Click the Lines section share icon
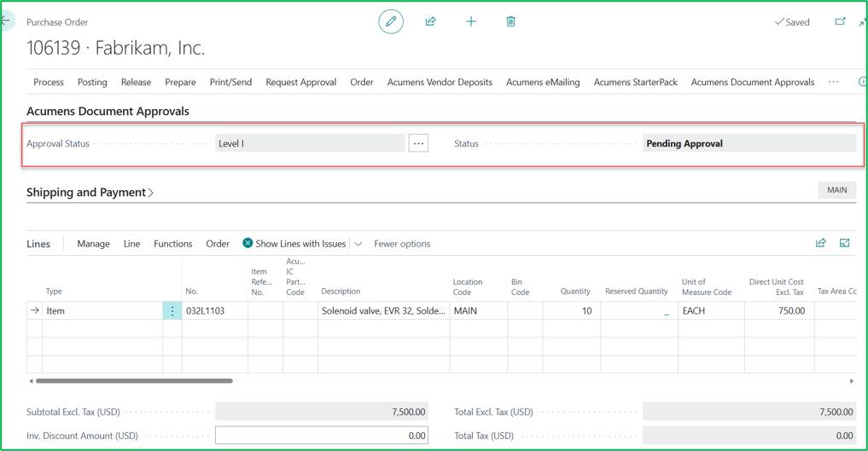Image resolution: width=868 pixels, height=451 pixels. coord(820,243)
